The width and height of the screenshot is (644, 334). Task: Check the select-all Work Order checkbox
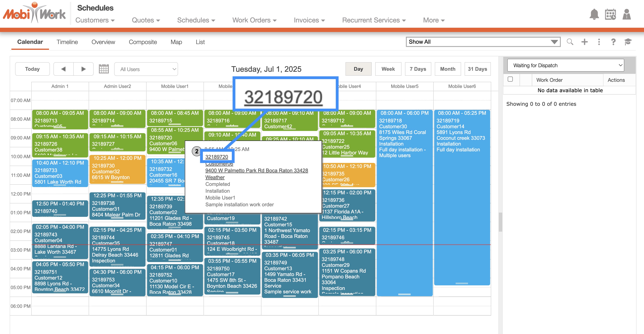coord(510,79)
